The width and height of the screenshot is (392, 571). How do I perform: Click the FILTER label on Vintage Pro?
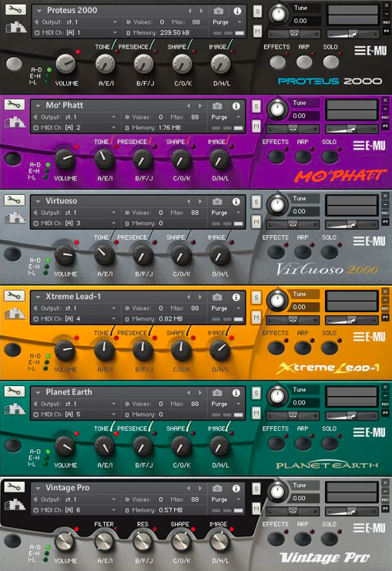click(x=104, y=525)
